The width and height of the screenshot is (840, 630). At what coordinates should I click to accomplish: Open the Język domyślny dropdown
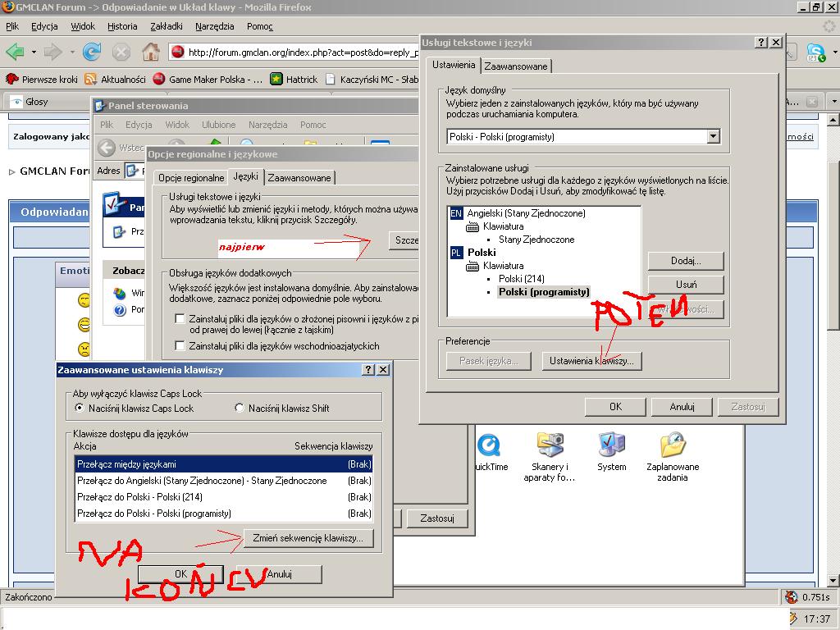712,137
